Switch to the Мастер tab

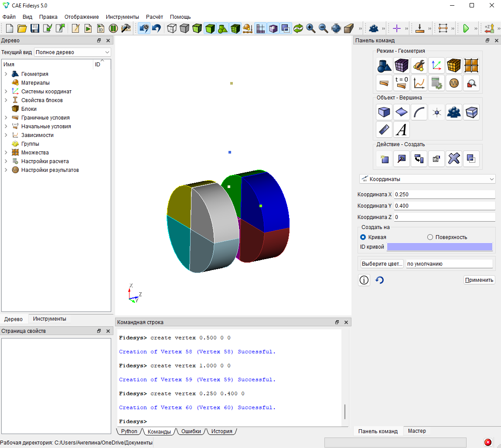point(417,431)
